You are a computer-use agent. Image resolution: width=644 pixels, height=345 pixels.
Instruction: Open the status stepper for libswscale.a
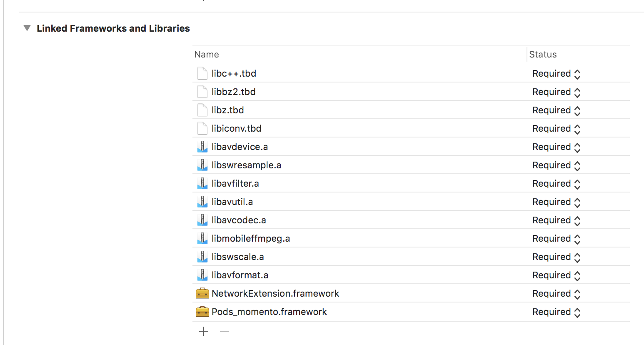pyautogui.click(x=557, y=257)
